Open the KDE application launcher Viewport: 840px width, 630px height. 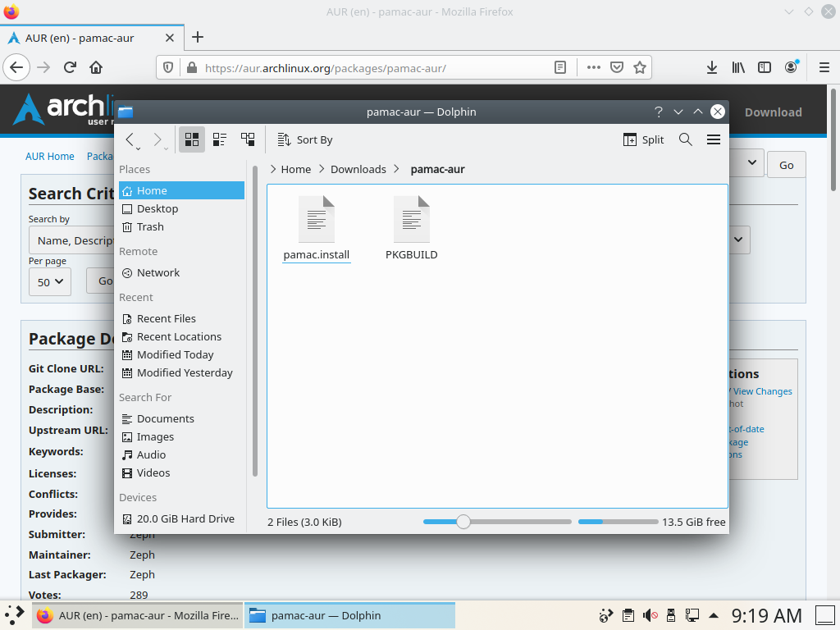click(x=15, y=615)
